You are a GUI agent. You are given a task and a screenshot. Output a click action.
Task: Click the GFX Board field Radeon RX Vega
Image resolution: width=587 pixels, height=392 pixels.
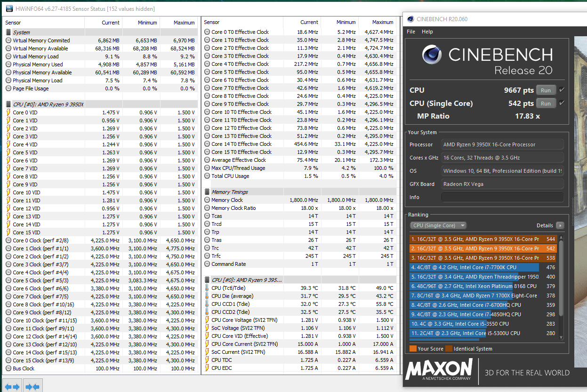(x=502, y=184)
